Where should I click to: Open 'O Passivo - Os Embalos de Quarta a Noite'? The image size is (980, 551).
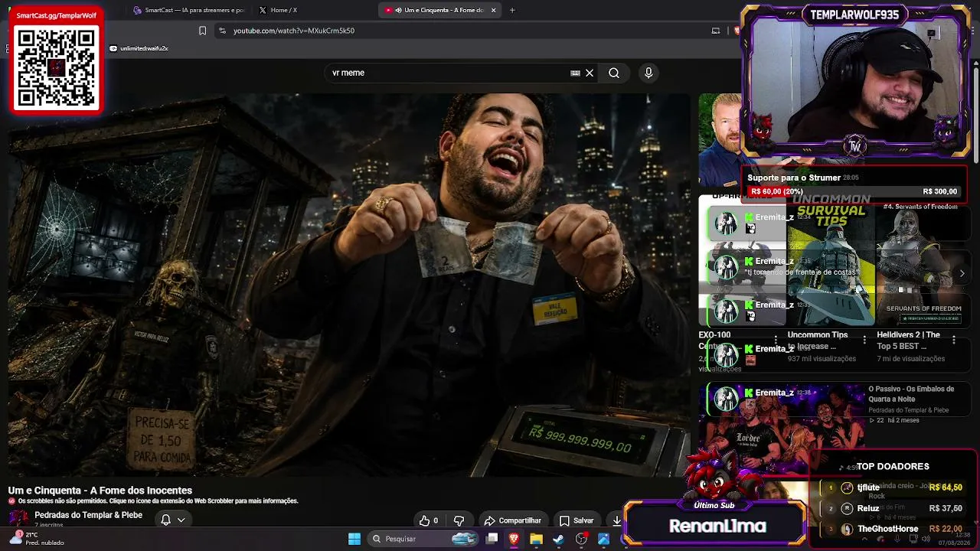click(x=911, y=394)
